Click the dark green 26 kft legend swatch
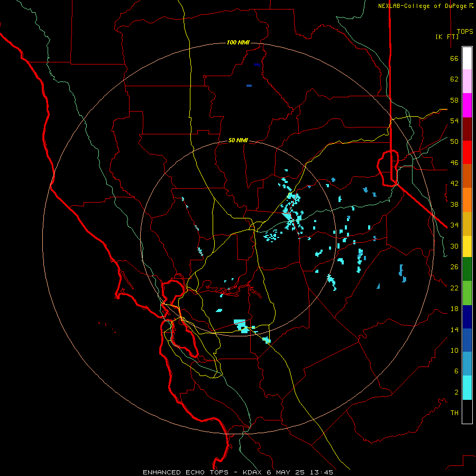The width and height of the screenshot is (476, 476). point(467,269)
